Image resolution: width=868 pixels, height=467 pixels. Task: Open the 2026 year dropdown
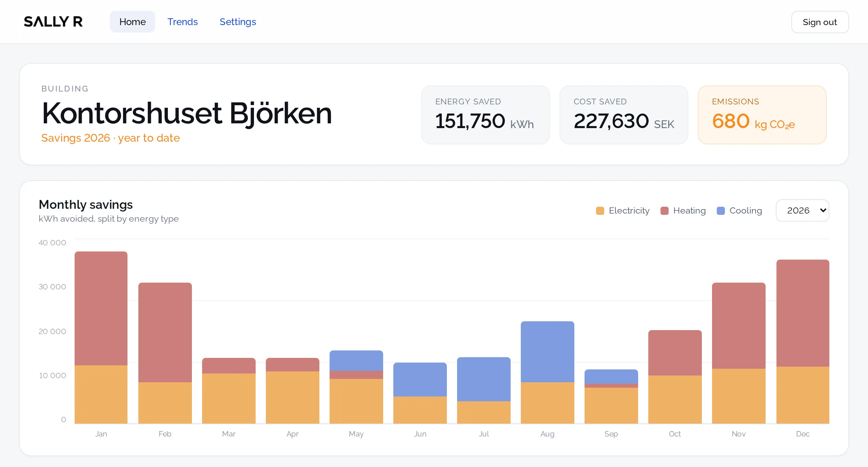point(803,210)
